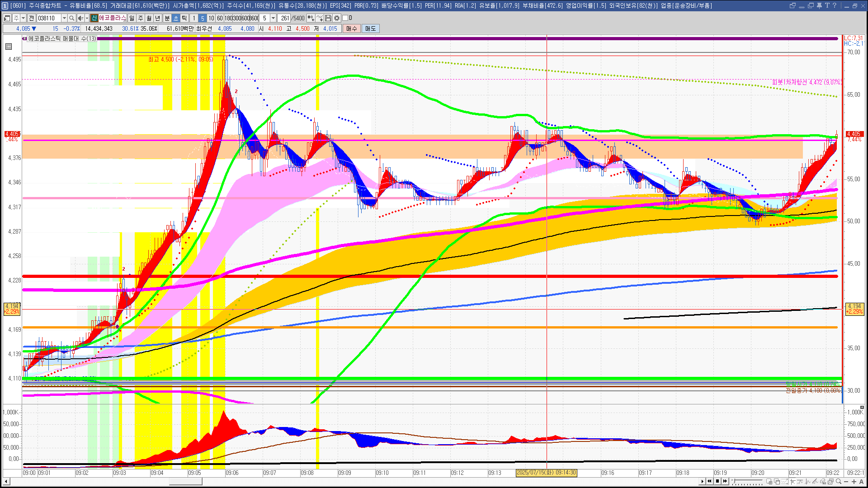The width and height of the screenshot is (868, 488).
Task: Click the red 매수 buy button
Action: pos(351,28)
